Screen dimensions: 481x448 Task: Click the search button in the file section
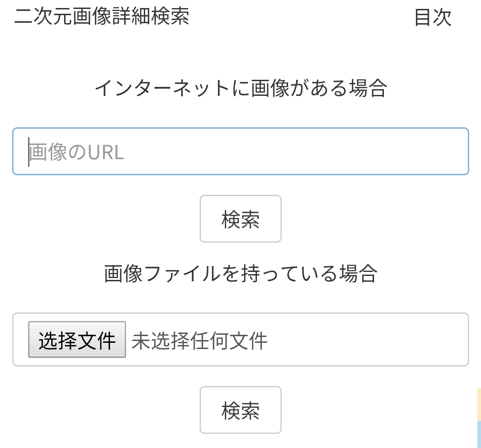(x=240, y=410)
